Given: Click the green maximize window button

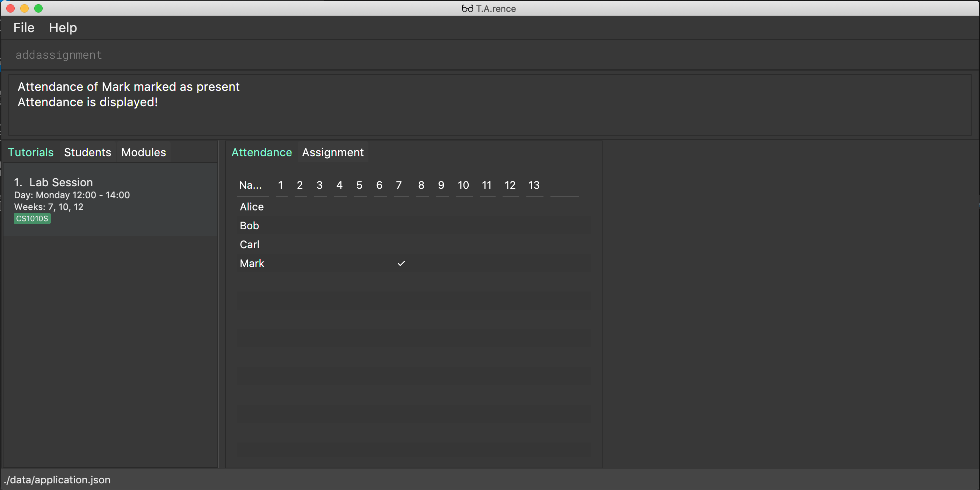Looking at the screenshot, I should coord(38,8).
